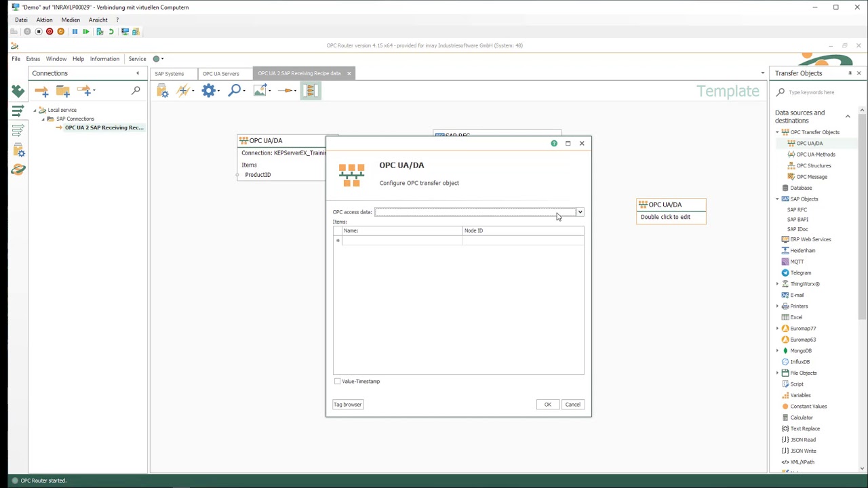Click OK in OPC UA/DA dialog

[548, 405]
